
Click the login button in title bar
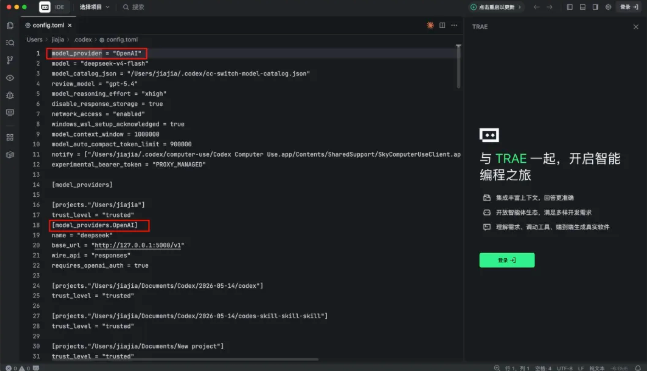coord(629,7)
